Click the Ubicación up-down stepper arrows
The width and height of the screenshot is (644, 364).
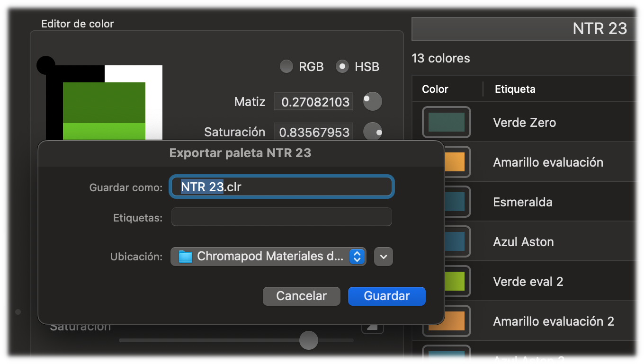[x=357, y=257]
